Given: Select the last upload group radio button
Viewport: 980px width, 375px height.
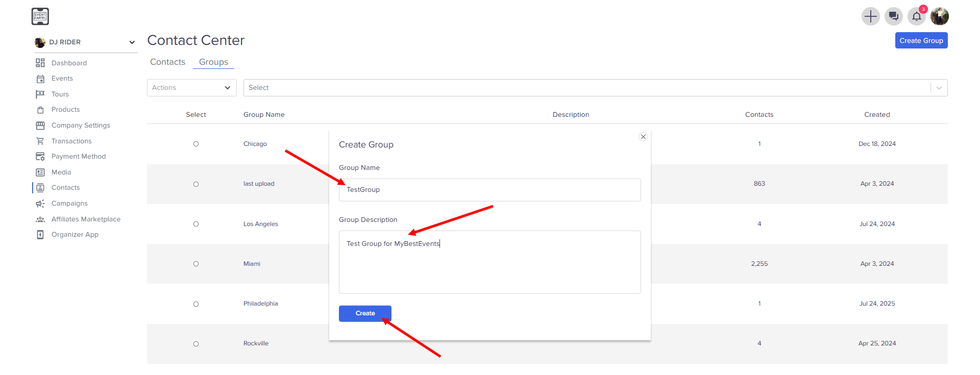Looking at the screenshot, I should (196, 184).
